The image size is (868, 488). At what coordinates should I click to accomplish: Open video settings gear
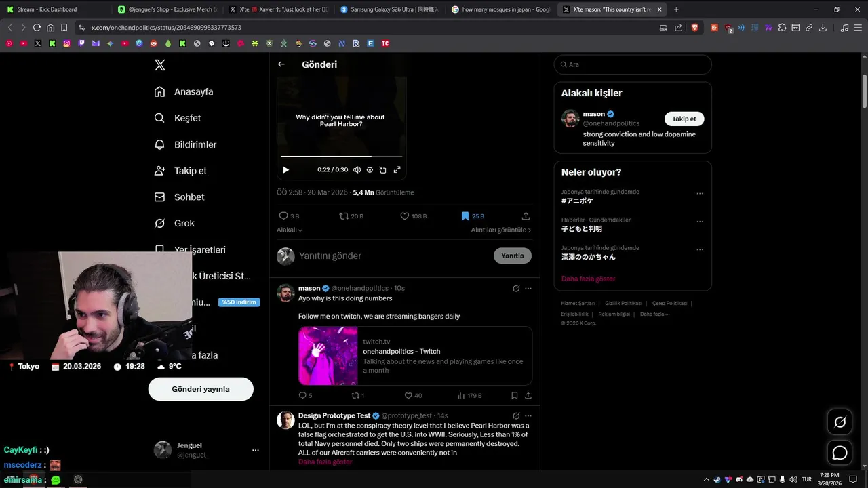pyautogui.click(x=370, y=170)
